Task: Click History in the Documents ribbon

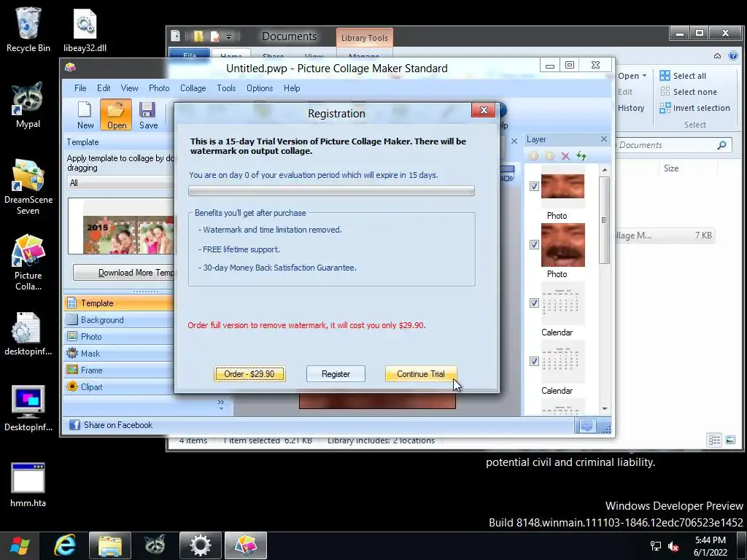Action: click(631, 108)
